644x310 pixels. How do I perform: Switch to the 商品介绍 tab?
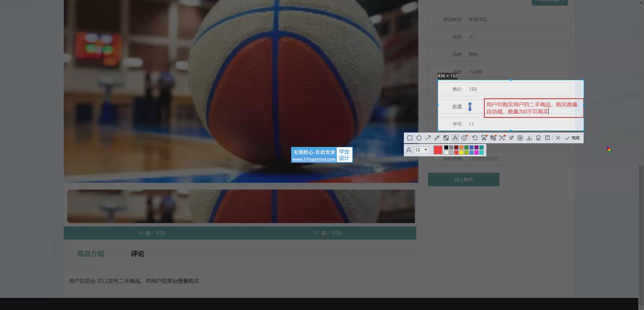[x=91, y=254]
